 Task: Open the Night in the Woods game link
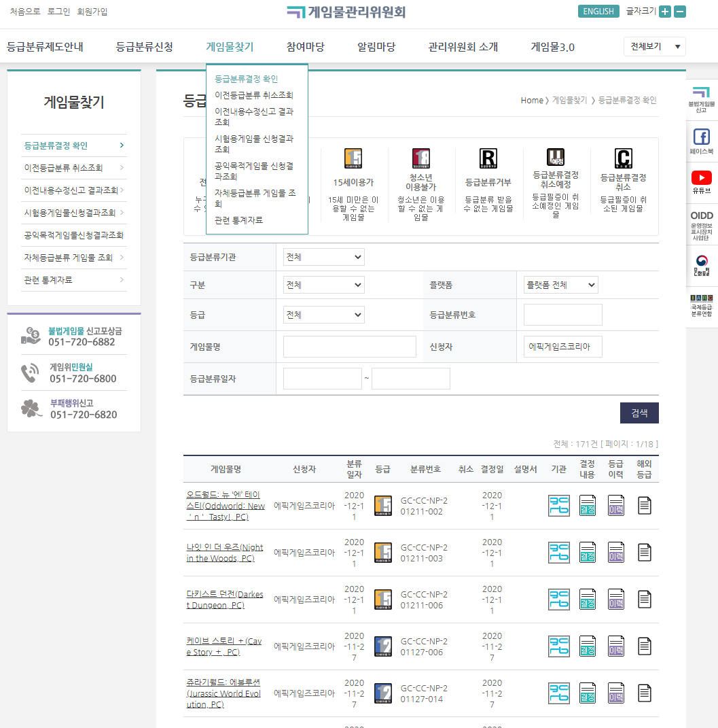[x=224, y=553]
